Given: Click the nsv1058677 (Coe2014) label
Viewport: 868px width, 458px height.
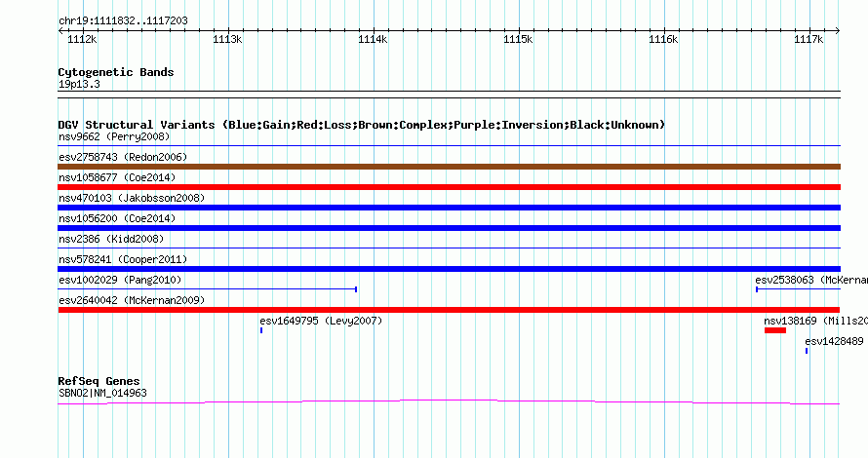Looking at the screenshot, I should point(117,177).
